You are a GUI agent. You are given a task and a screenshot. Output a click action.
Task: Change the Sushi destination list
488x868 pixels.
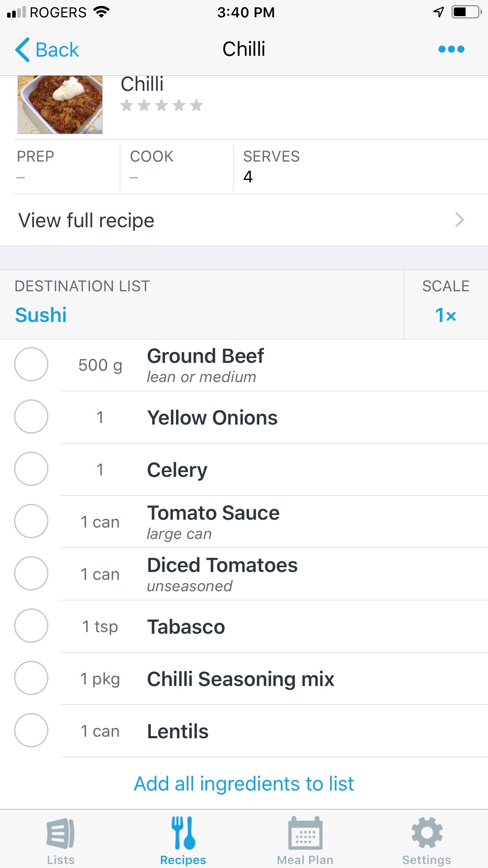click(x=41, y=315)
